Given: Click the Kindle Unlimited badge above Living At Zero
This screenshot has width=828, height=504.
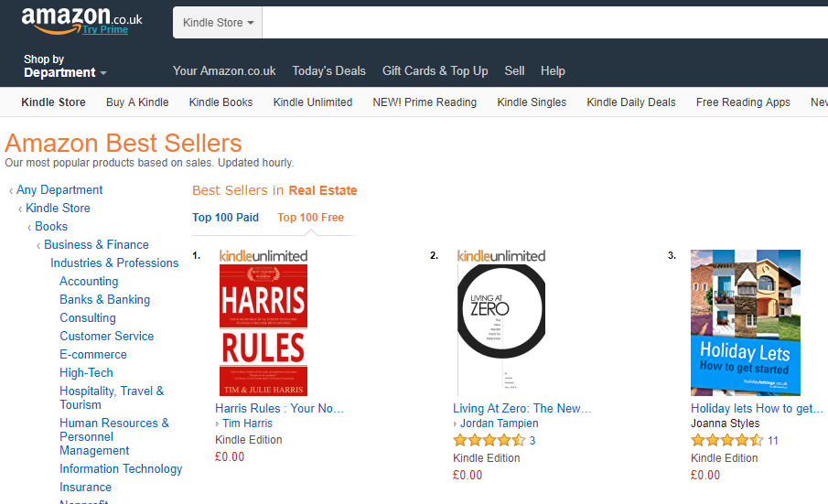Looking at the screenshot, I should tap(501, 256).
